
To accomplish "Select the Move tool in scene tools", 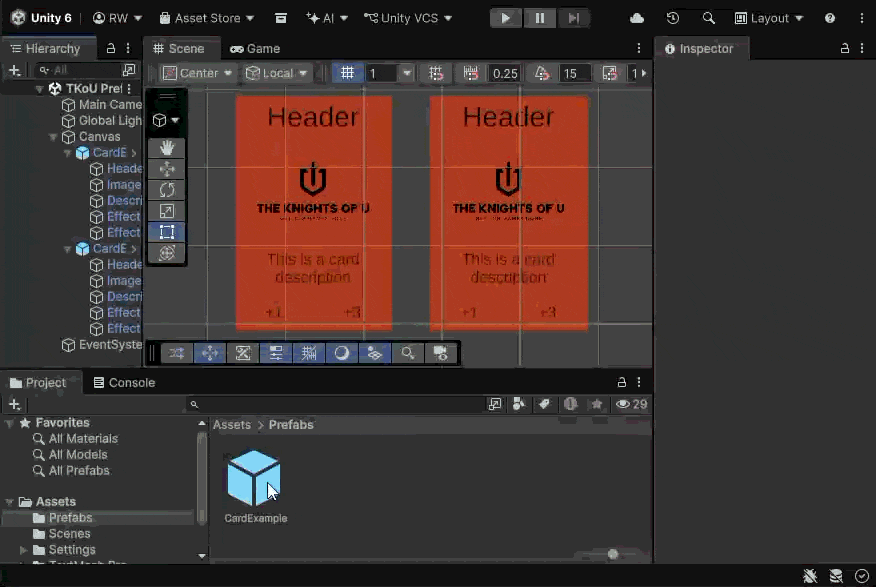I will coord(166,169).
